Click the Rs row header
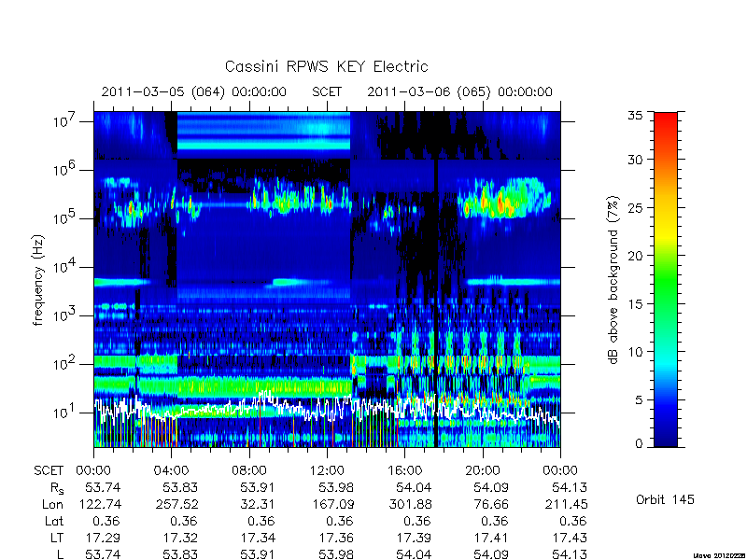Viewport: 747px width, 560px height. click(x=57, y=488)
